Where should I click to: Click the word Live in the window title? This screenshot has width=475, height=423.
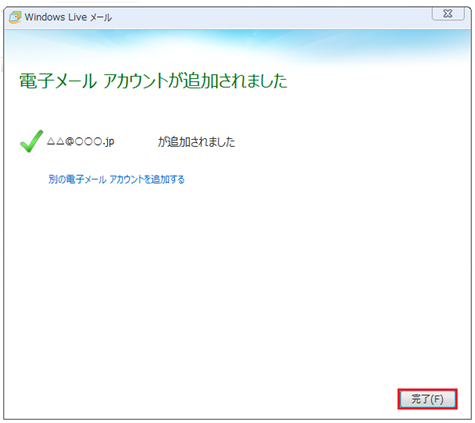(x=77, y=17)
